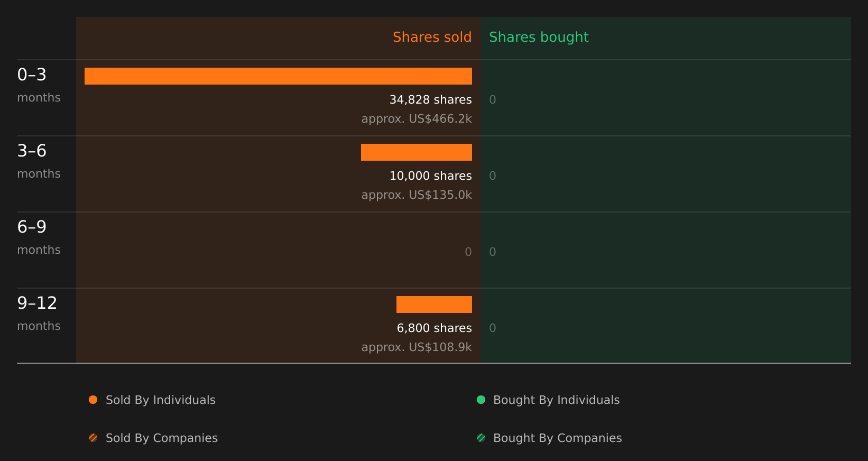The width and height of the screenshot is (868, 461).
Task: Click the shares bought zero in 0–3 months
Action: coord(493,99)
